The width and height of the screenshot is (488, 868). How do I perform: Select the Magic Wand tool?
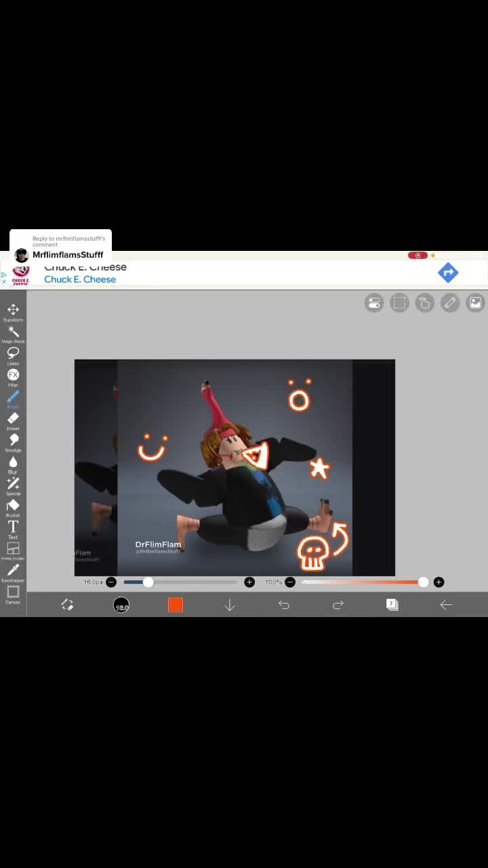pos(13,334)
